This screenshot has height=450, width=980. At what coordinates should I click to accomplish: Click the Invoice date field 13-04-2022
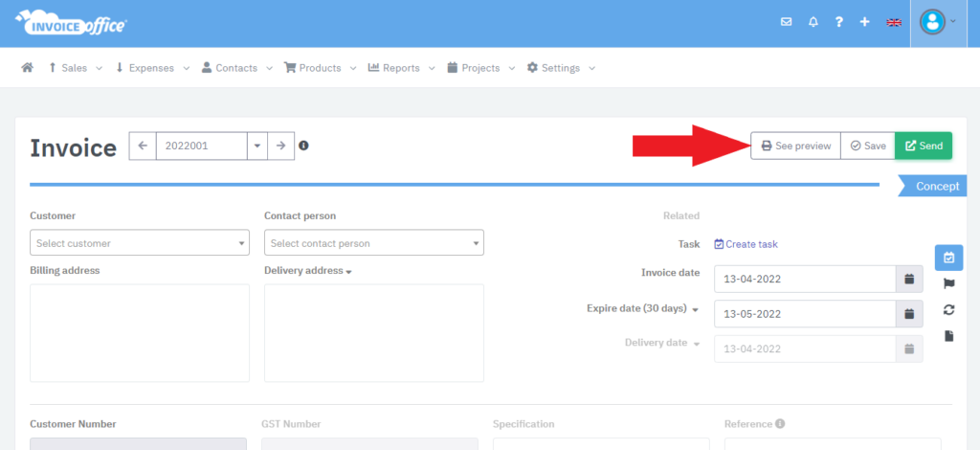pos(805,279)
